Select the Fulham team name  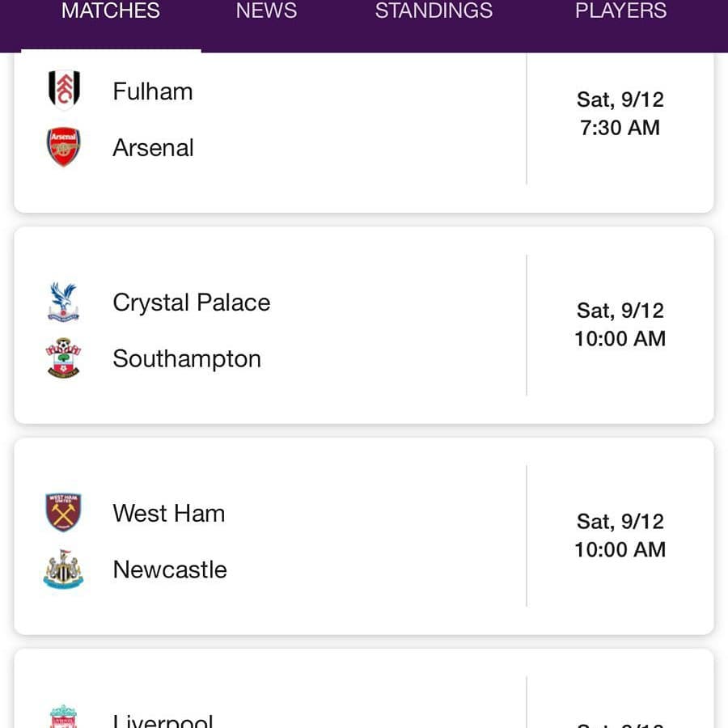[x=153, y=91]
